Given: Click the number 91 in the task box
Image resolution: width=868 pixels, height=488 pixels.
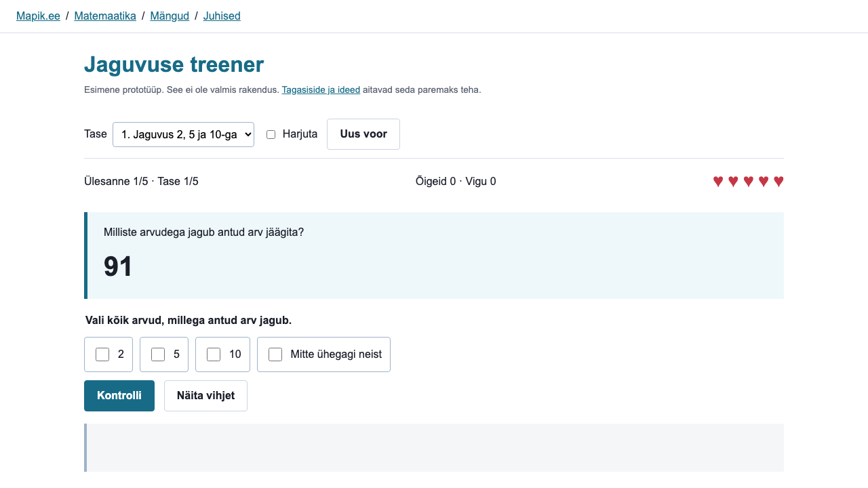Looking at the screenshot, I should [x=118, y=266].
